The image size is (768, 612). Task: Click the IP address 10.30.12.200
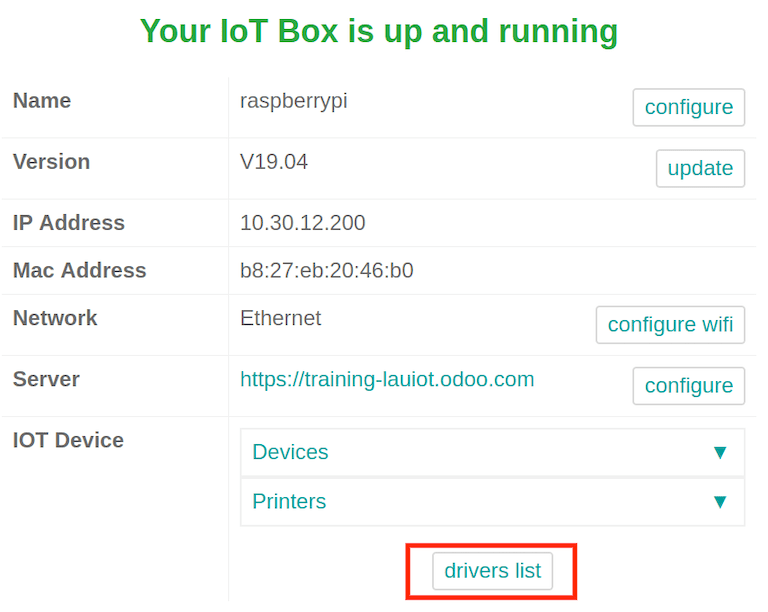coord(302,223)
